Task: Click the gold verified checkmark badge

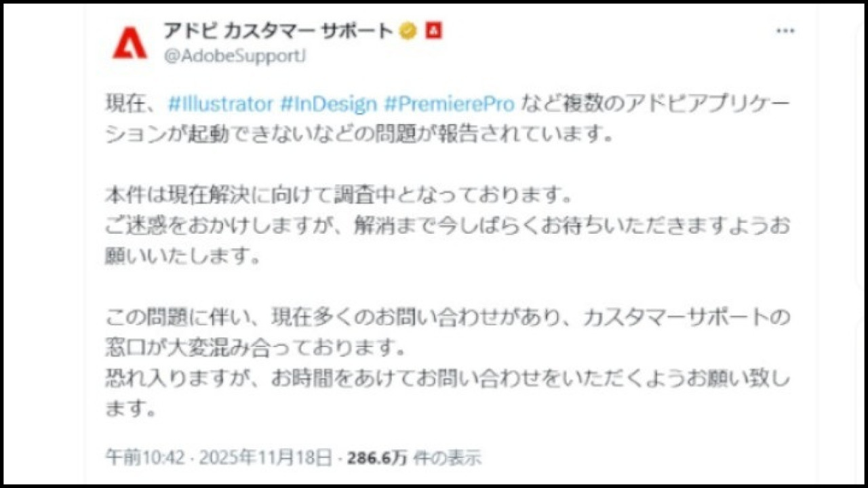Action: point(408,30)
